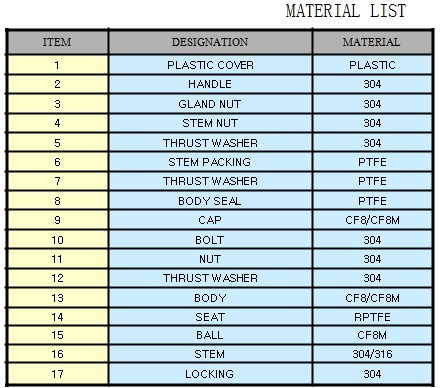
Task: Click the MATERIAL column header
Action: tap(372, 42)
